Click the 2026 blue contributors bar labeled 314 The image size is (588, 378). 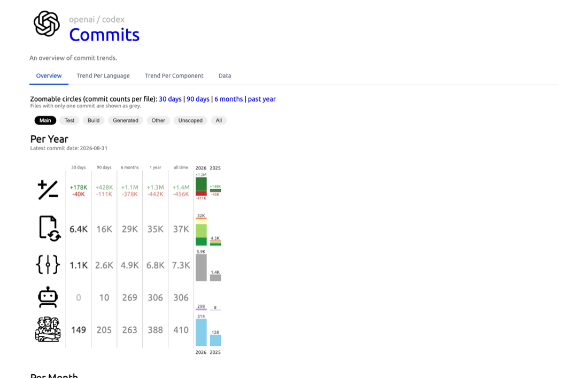pos(201,332)
